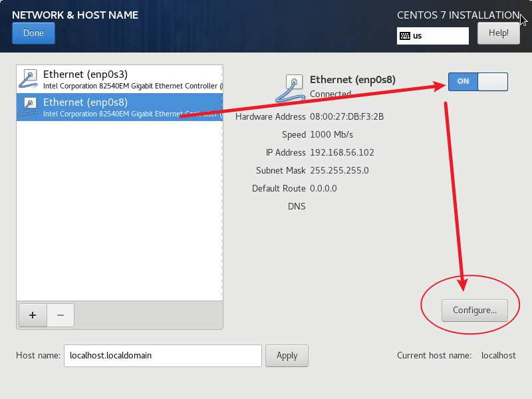Click the Default Route value 0.0.0.0
The height and width of the screenshot is (399, 532).
(323, 189)
